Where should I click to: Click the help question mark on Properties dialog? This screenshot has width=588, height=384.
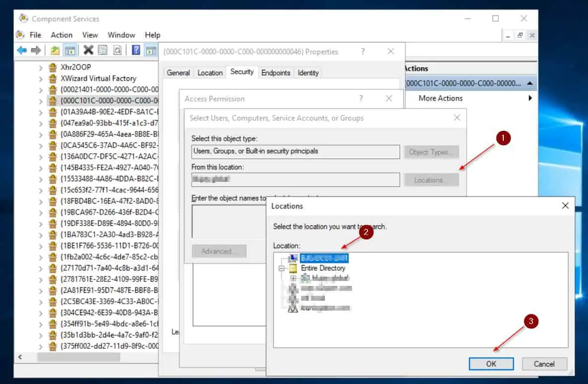(363, 52)
